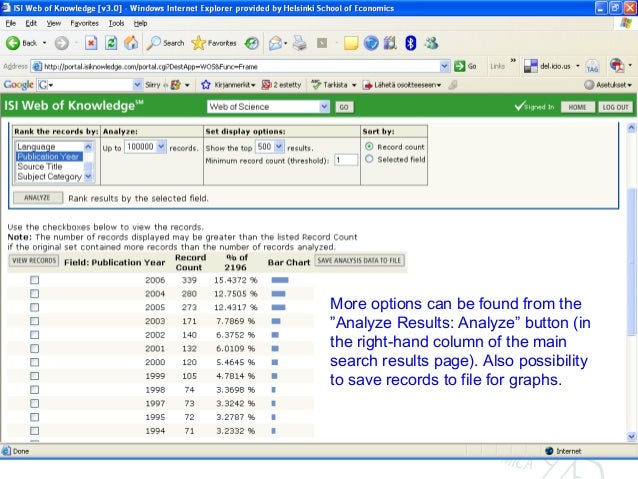The width and height of the screenshot is (638, 479).
Task: Expand the Links toolbar chevron
Action: tap(513, 61)
